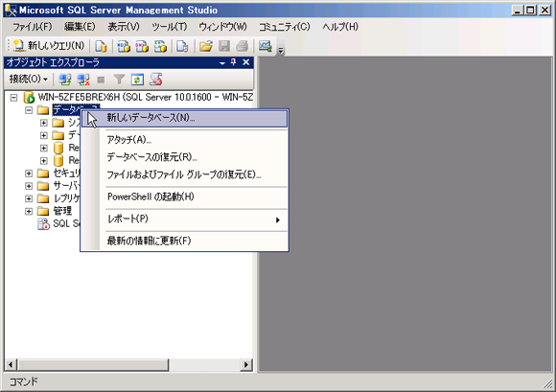Click the Object Explorer horizontal scrollbar thumb
The width and height of the screenshot is (556, 392).
tap(92, 365)
